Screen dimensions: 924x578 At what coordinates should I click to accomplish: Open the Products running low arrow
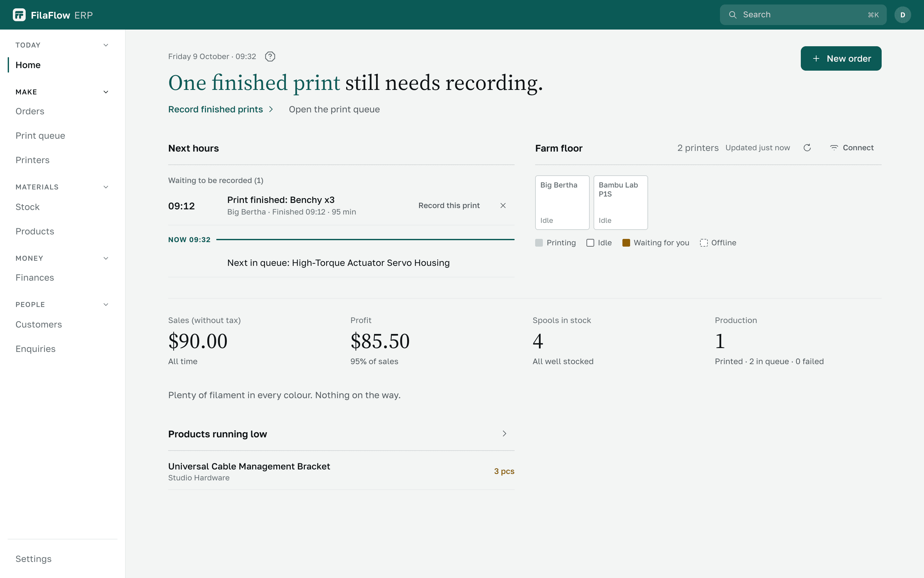click(504, 433)
